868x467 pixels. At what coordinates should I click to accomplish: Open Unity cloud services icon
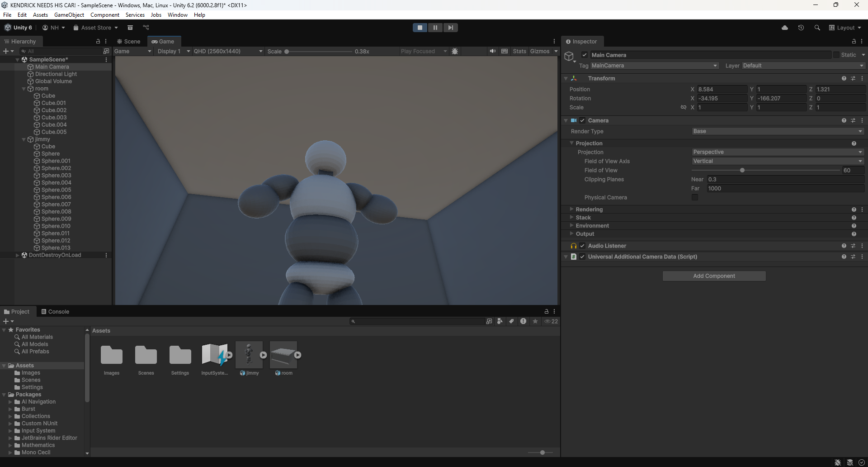click(x=785, y=28)
